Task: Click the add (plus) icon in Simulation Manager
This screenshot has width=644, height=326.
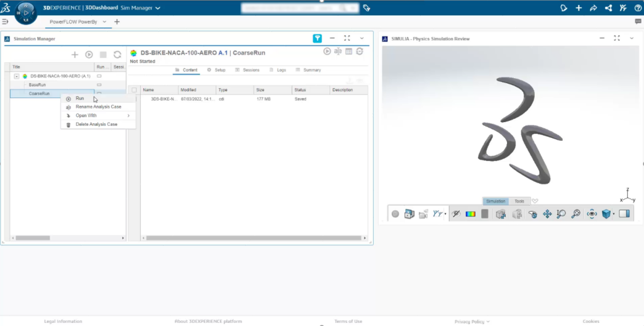Action: click(x=75, y=55)
